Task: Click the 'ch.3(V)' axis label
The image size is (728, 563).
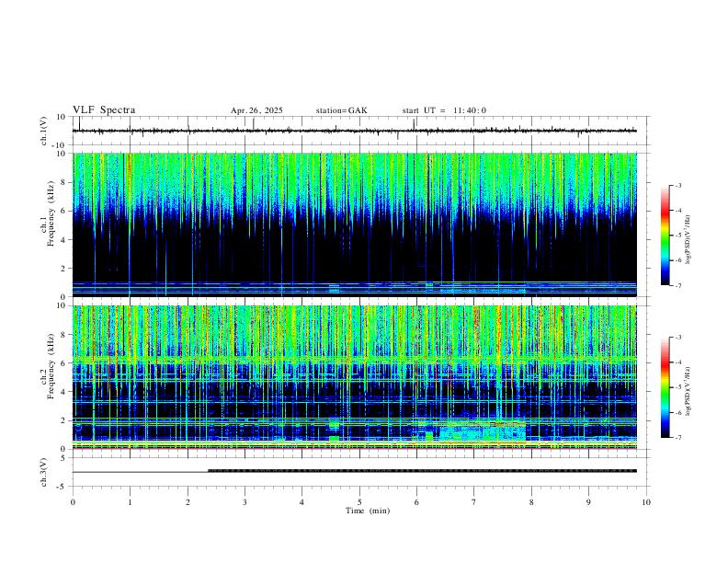Action: coord(44,472)
